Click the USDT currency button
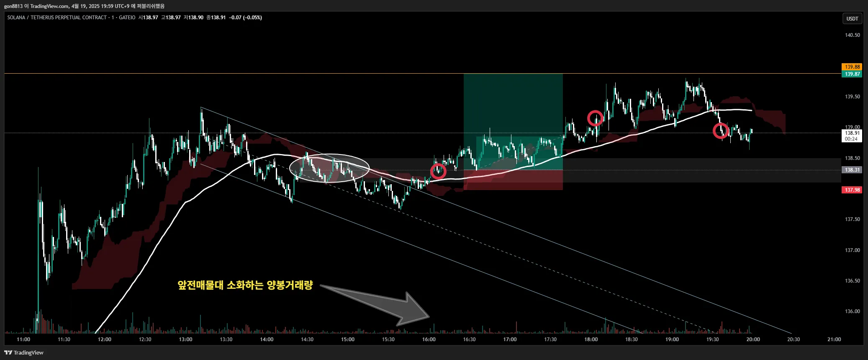This screenshot has width=868, height=360. [852, 18]
